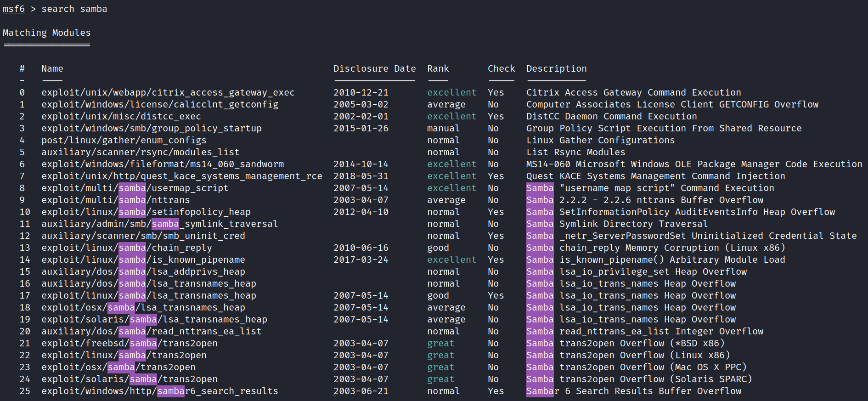This screenshot has height=401, width=868.
Task: Select exploit/freebsd/samba/trans2open module name
Action: click(130, 343)
